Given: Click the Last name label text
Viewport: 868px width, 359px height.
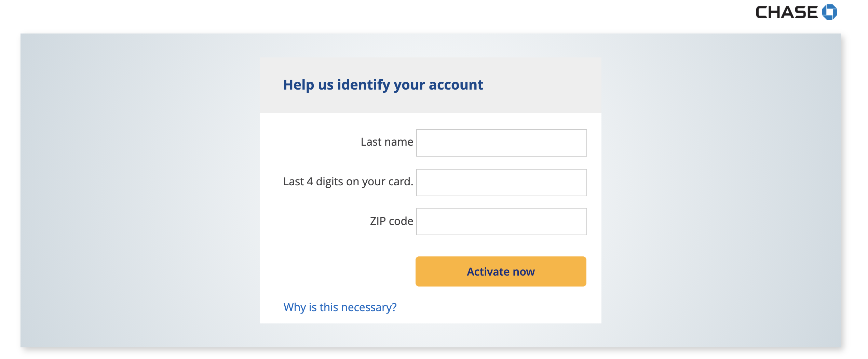Looking at the screenshot, I should (387, 142).
